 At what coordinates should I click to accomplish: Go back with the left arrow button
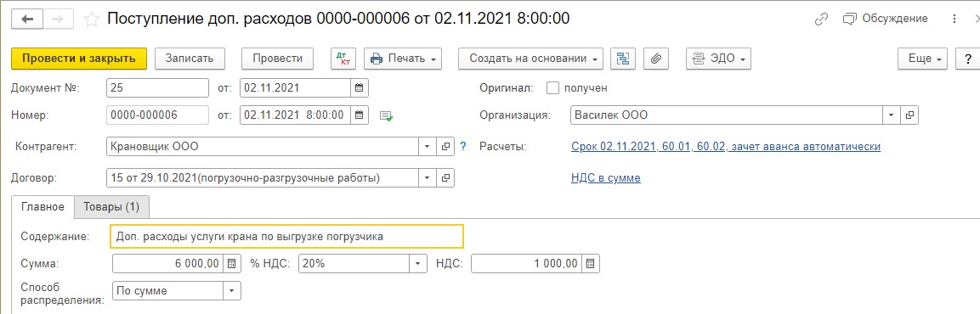click(x=27, y=19)
